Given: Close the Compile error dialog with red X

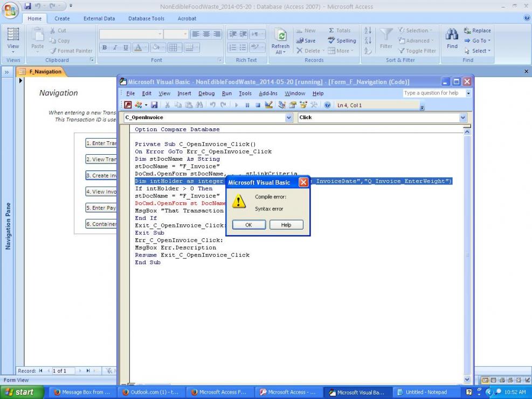Looking at the screenshot, I should click(303, 183).
